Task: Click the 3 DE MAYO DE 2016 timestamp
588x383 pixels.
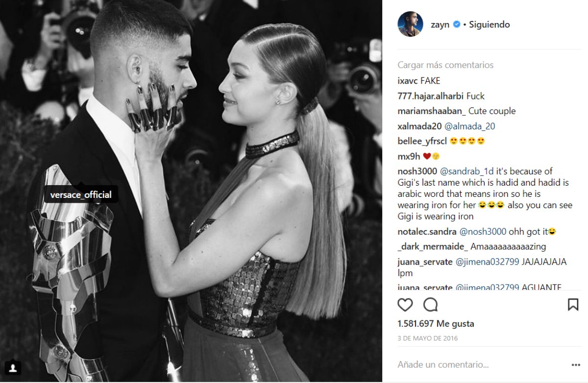Action: pyautogui.click(x=427, y=338)
